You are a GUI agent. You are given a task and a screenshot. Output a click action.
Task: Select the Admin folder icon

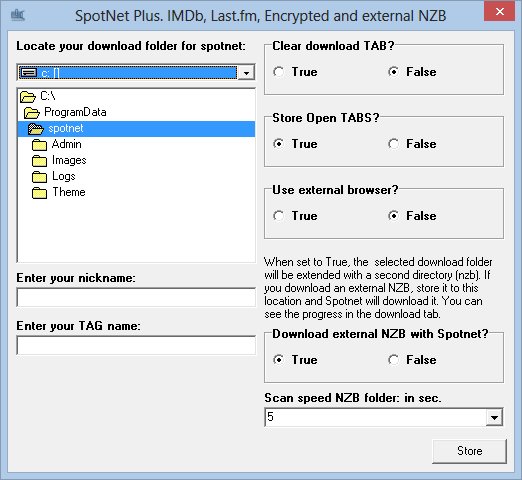pyautogui.click(x=39, y=145)
